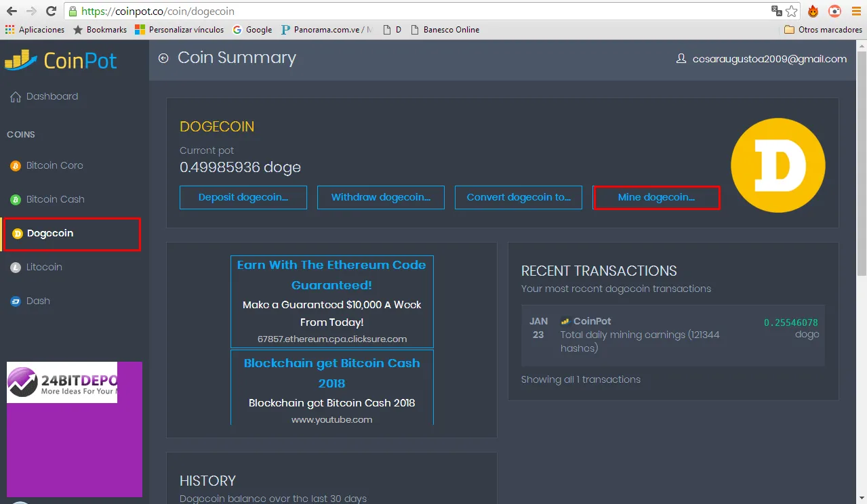Click the large Dogecoin logo
This screenshot has height=504, width=867.
pos(778,165)
